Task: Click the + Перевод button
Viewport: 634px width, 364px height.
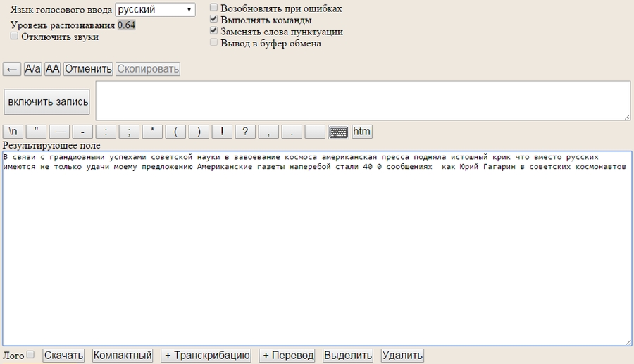Action: click(287, 356)
